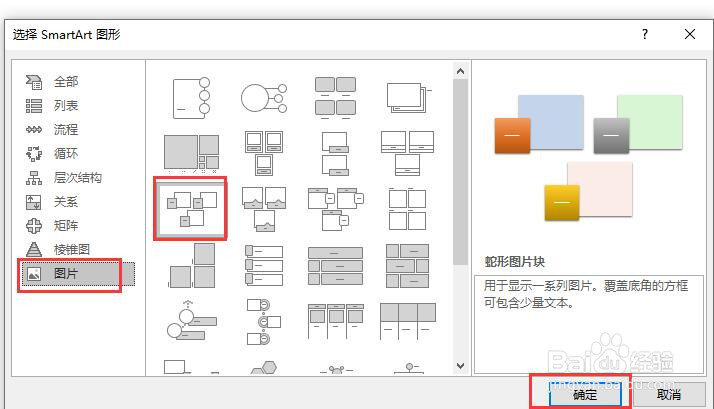
Task: Click the colored 蛇形图片块 preview image
Action: tap(589, 158)
